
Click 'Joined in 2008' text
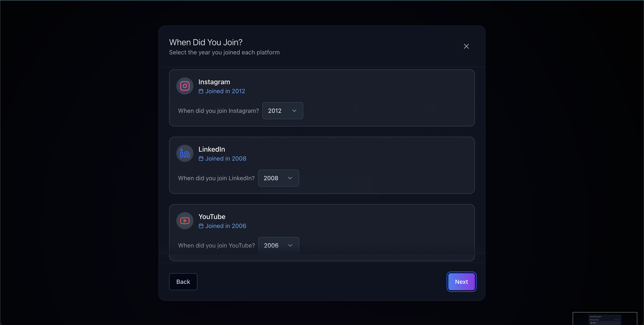(226, 158)
